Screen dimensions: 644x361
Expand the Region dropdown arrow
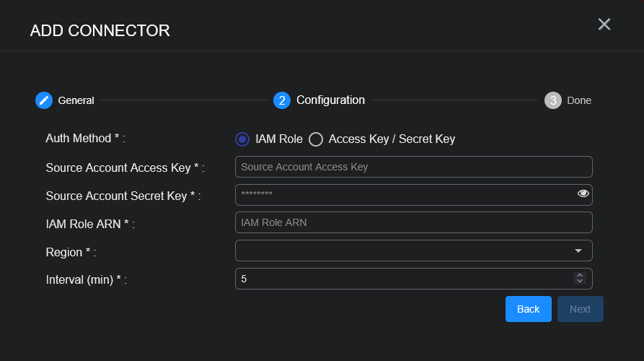tap(578, 251)
